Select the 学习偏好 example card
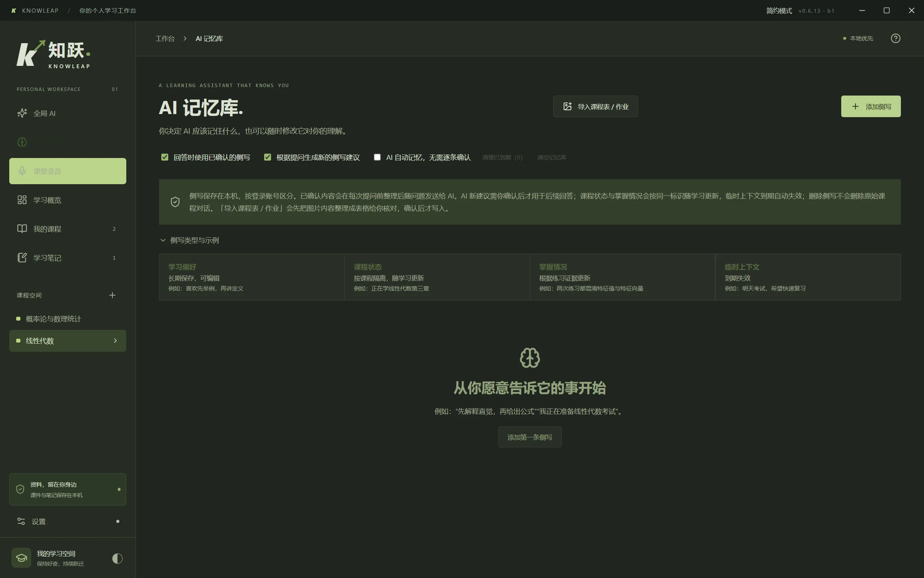924x578 pixels. tap(252, 277)
